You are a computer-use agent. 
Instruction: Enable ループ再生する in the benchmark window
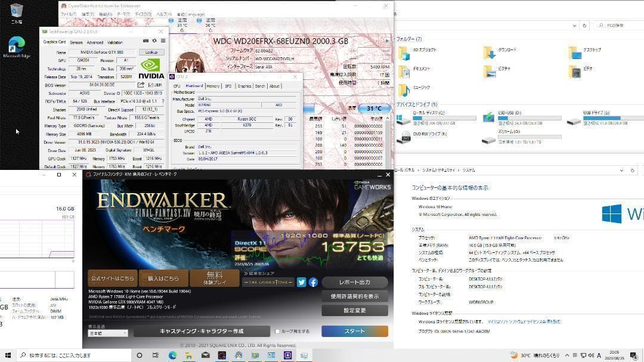pyautogui.click(x=277, y=331)
